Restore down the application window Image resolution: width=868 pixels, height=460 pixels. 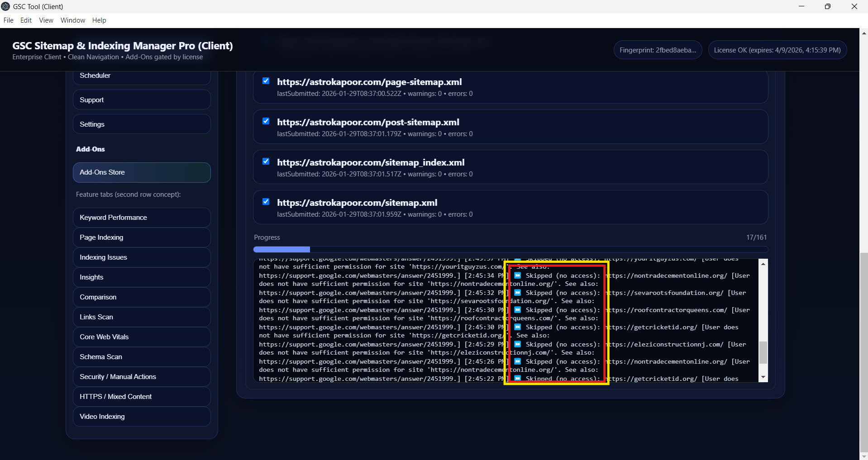(827, 6)
